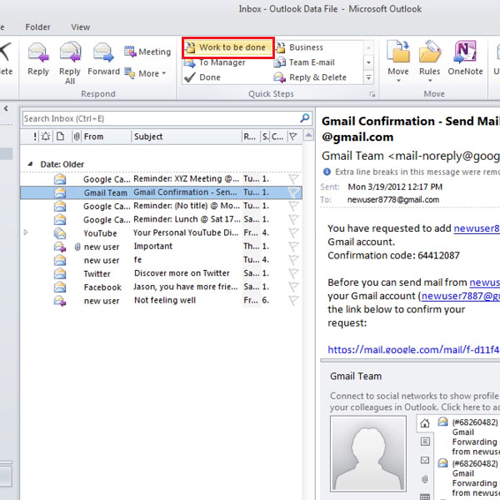Open Gmail Team message in list

coord(161,192)
